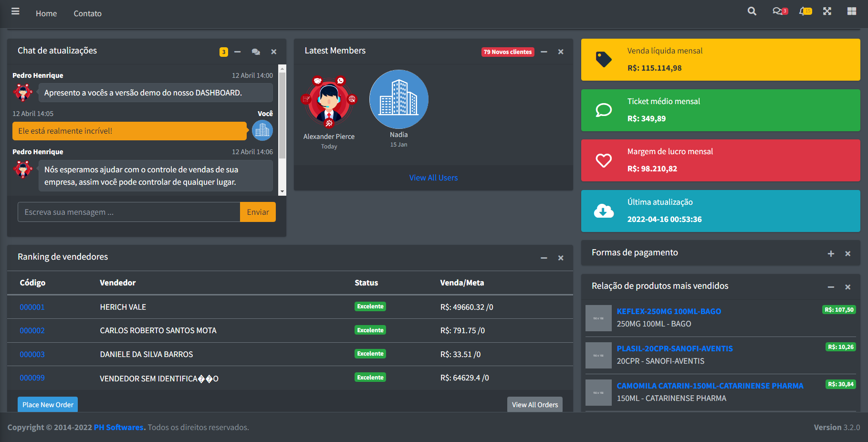Image resolution: width=868 pixels, height=442 pixels.
Task: Open the hamburger sidebar menu
Action: click(15, 11)
